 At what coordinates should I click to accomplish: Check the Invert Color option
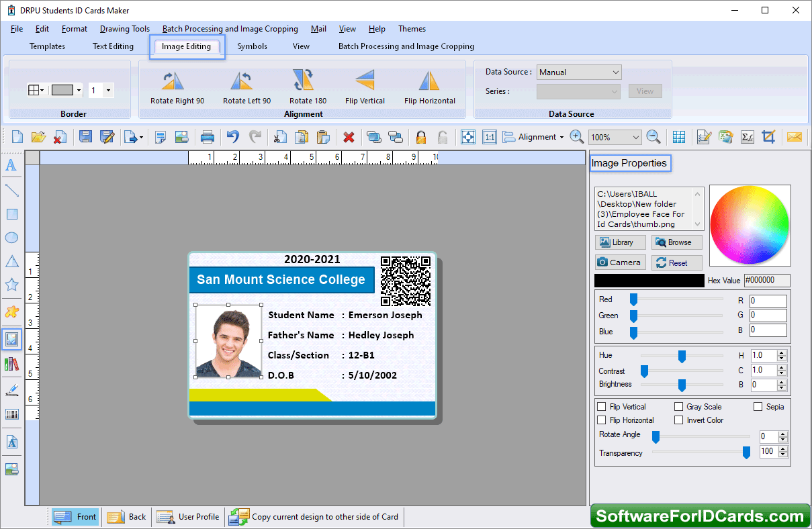pos(679,420)
